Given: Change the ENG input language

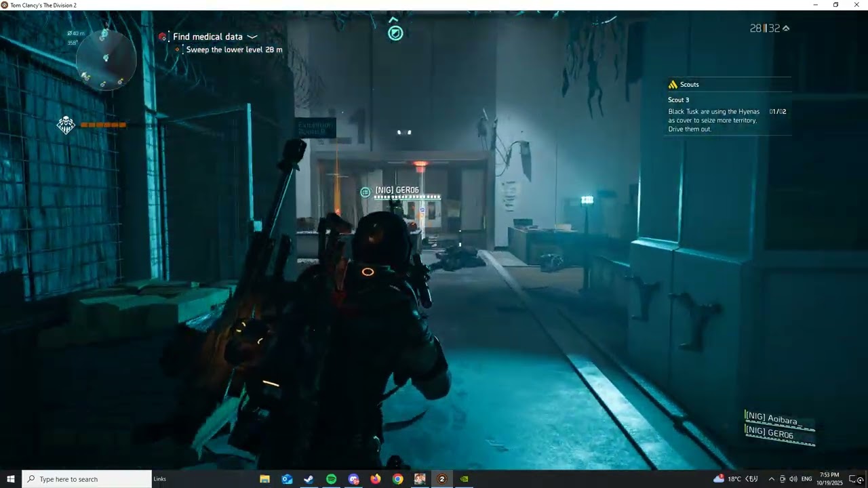Looking at the screenshot, I should click(x=806, y=479).
